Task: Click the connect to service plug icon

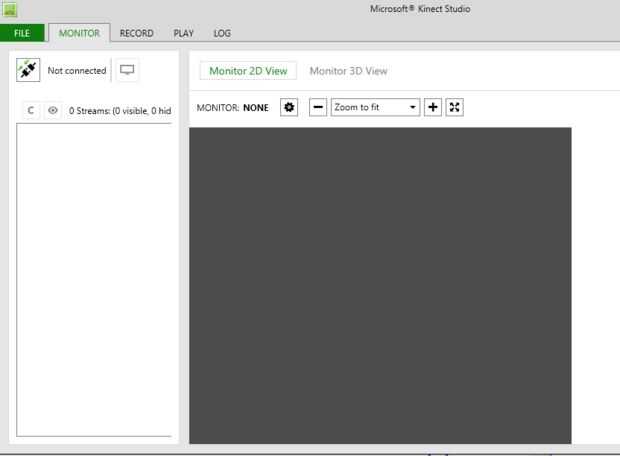Action: [x=28, y=70]
